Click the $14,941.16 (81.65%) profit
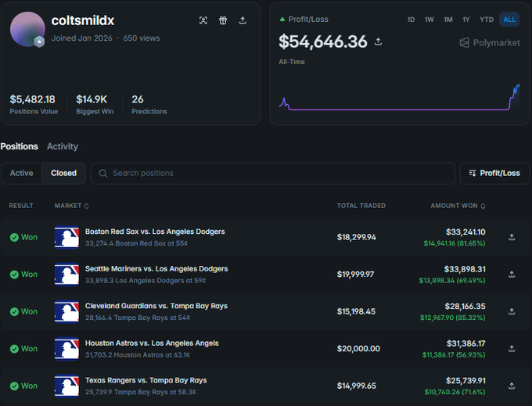The height and width of the screenshot is (406, 532). coord(455,243)
